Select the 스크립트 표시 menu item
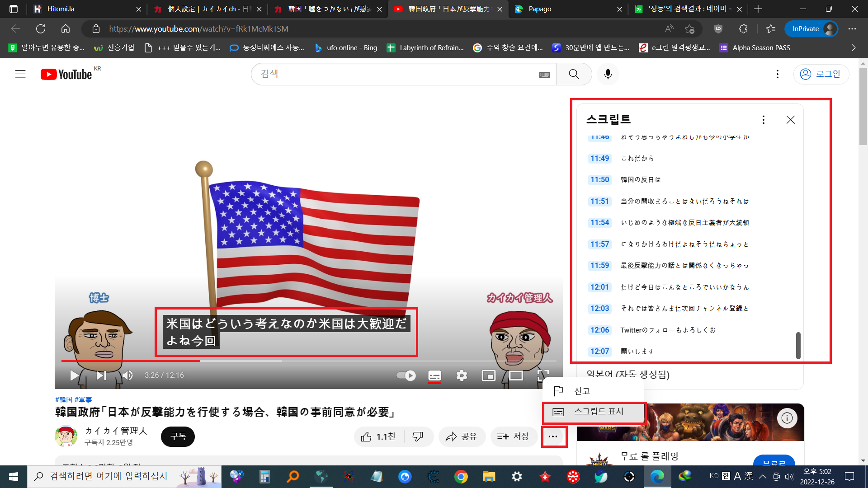868x488 pixels. [x=593, y=412]
